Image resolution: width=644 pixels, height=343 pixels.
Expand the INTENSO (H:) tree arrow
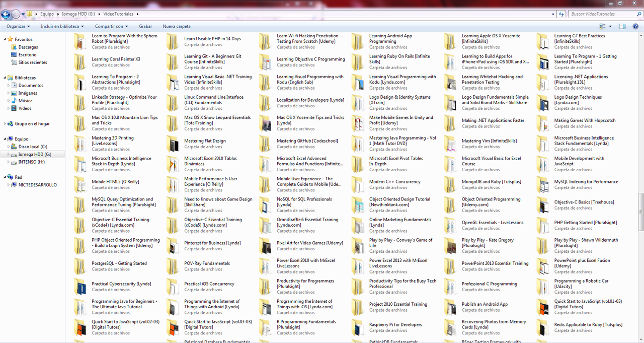(x=9, y=162)
